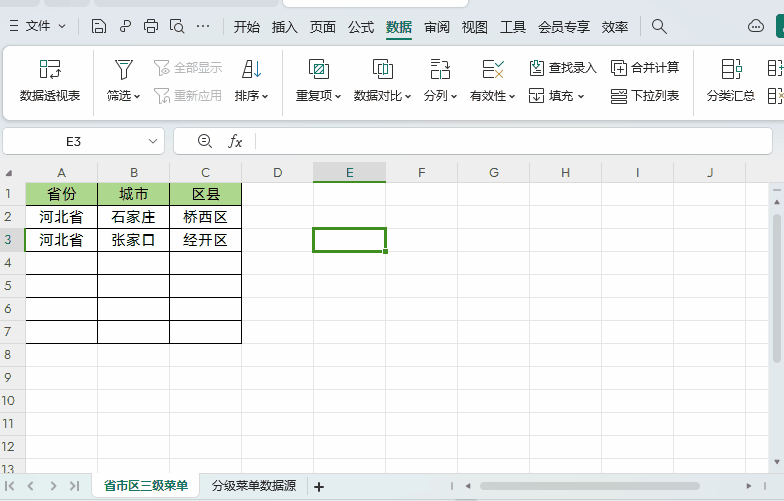Expand the 填充 dropdown arrow
The width and height of the screenshot is (784, 501).
click(581, 96)
